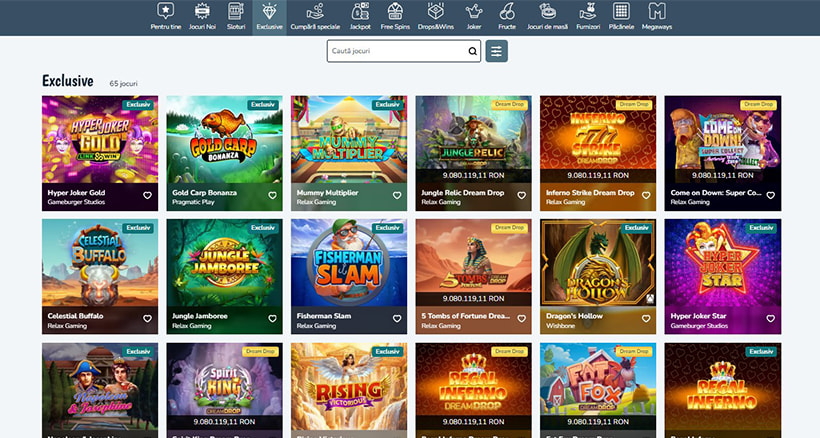The width and height of the screenshot is (820, 438).
Task: Favorite Dragon's Hollow with heart
Action: coord(646,319)
